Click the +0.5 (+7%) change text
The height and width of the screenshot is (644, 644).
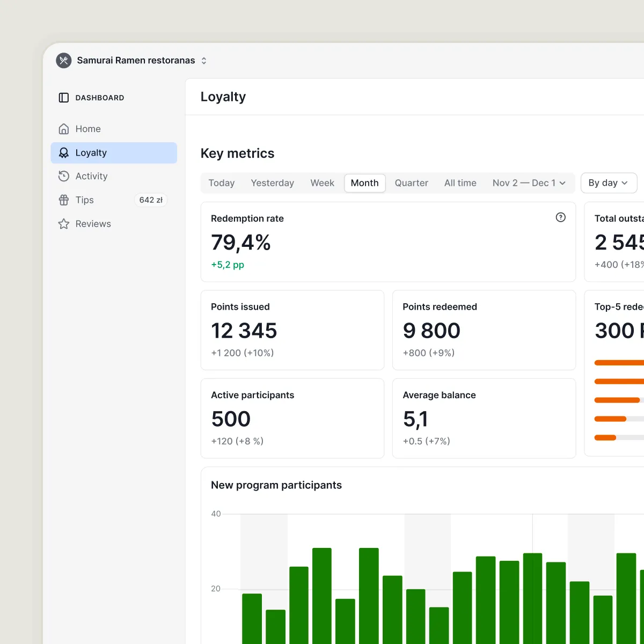[427, 441]
